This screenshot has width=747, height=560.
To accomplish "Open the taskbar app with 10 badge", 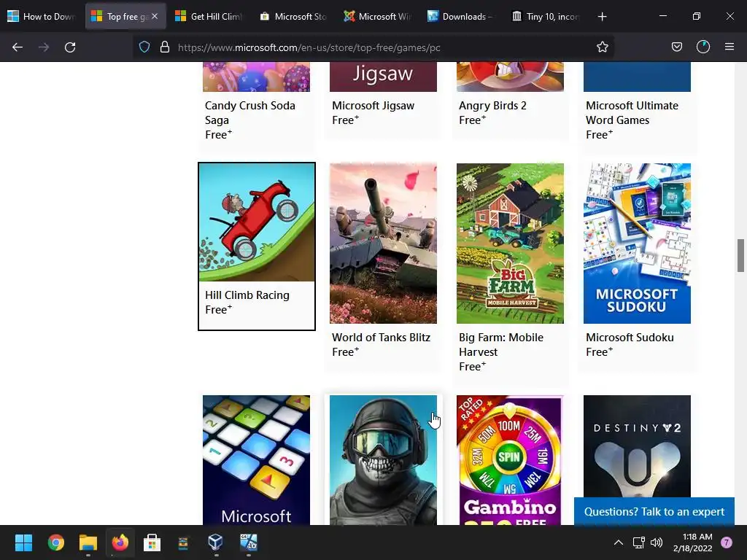I will (248, 542).
